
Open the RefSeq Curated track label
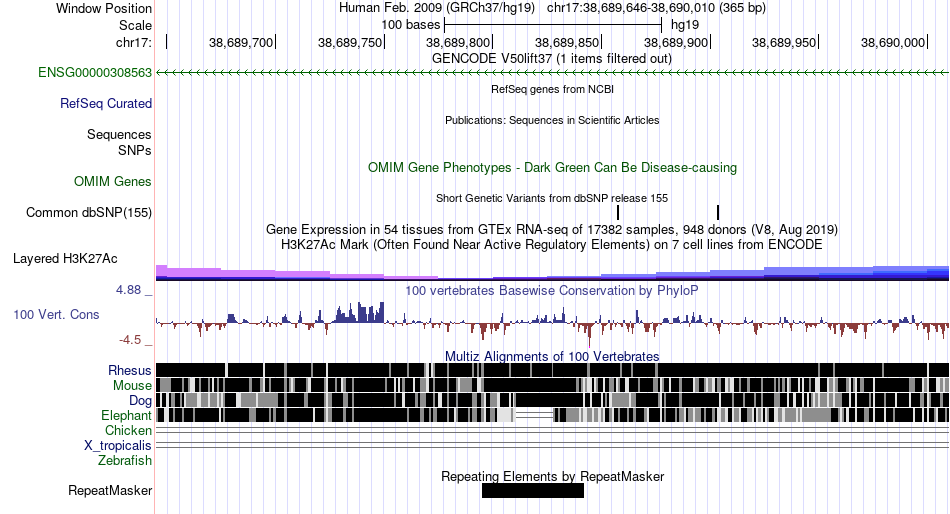pyautogui.click(x=105, y=104)
